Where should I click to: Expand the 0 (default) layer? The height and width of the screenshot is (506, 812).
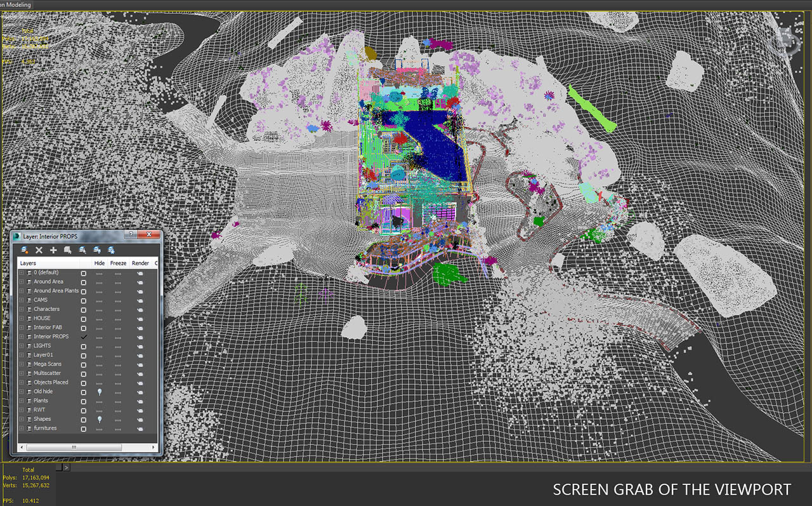22,273
